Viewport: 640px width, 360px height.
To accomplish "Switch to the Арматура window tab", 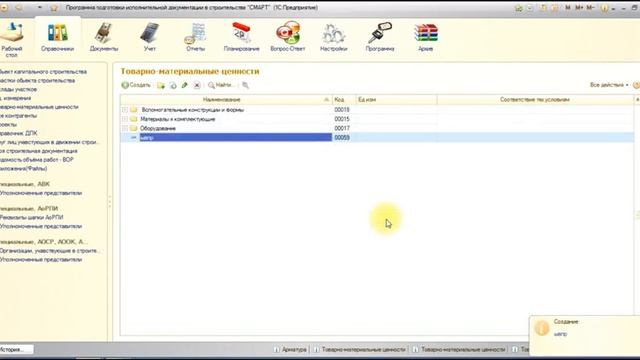I will [x=290, y=350].
